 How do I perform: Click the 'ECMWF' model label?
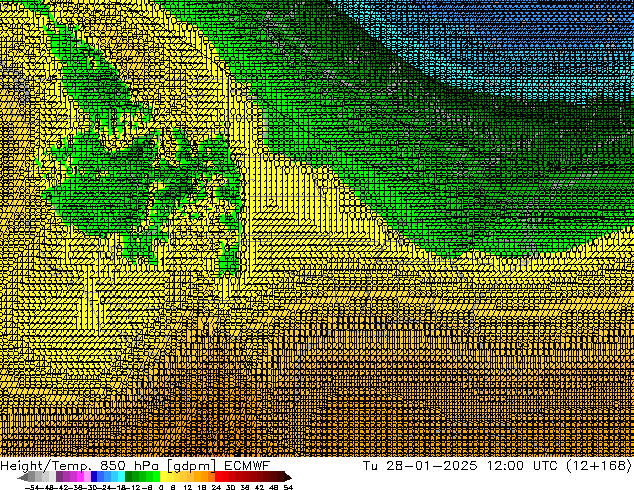(x=247, y=466)
